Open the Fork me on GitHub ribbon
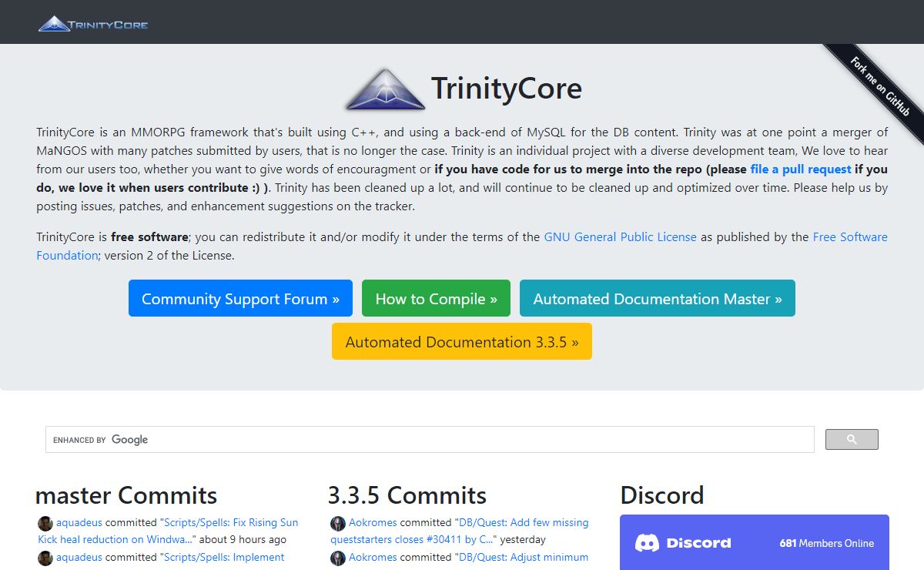This screenshot has height=570, width=924. [x=880, y=85]
